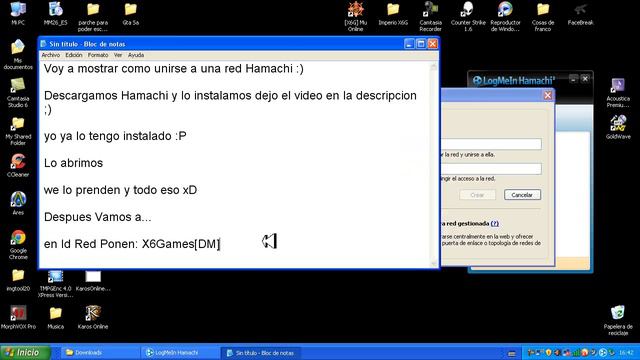Select the [X6G] Mu Online shortcut
640x360 pixels.
coord(356,17)
